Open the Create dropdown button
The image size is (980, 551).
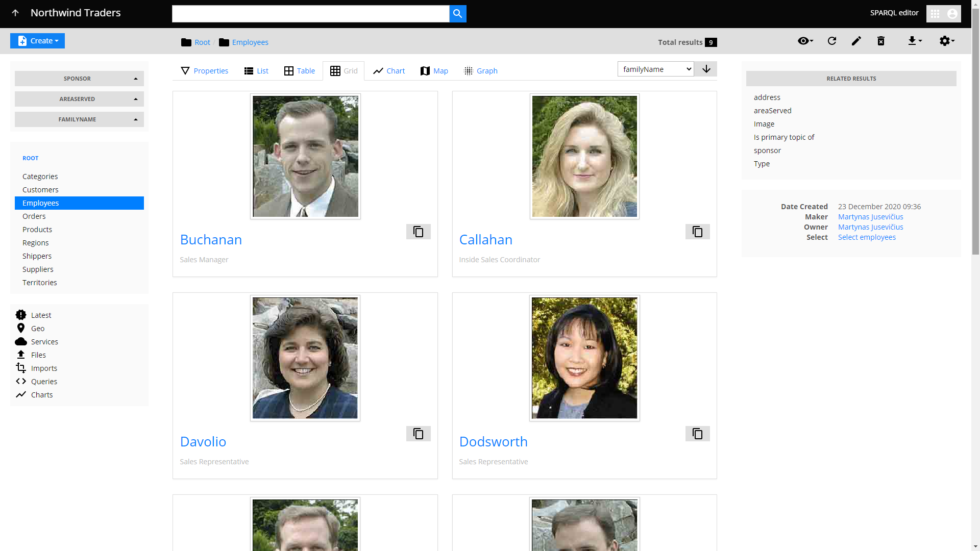coord(38,41)
